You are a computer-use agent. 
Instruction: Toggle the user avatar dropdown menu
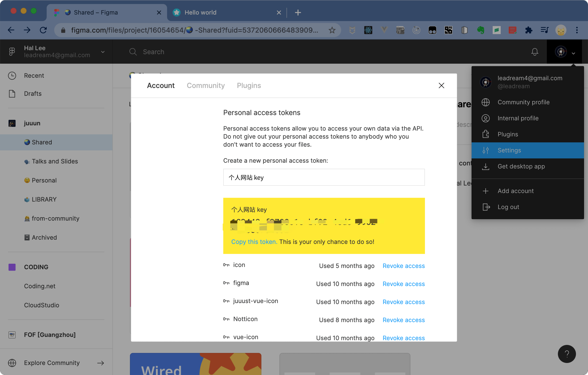tap(564, 52)
